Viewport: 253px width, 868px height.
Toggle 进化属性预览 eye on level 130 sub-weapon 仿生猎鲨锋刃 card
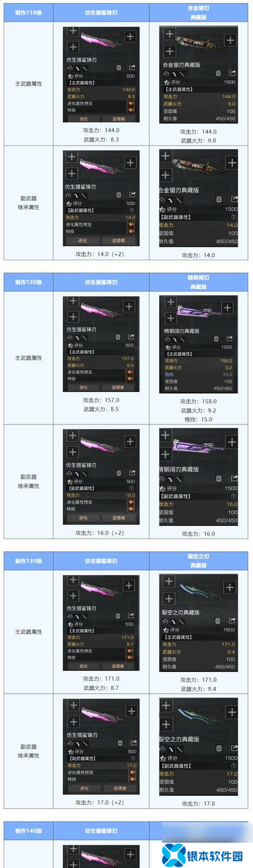(x=132, y=772)
